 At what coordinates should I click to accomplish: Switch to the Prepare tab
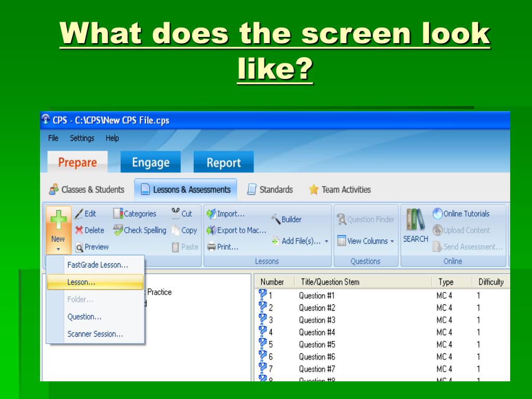coord(77,162)
